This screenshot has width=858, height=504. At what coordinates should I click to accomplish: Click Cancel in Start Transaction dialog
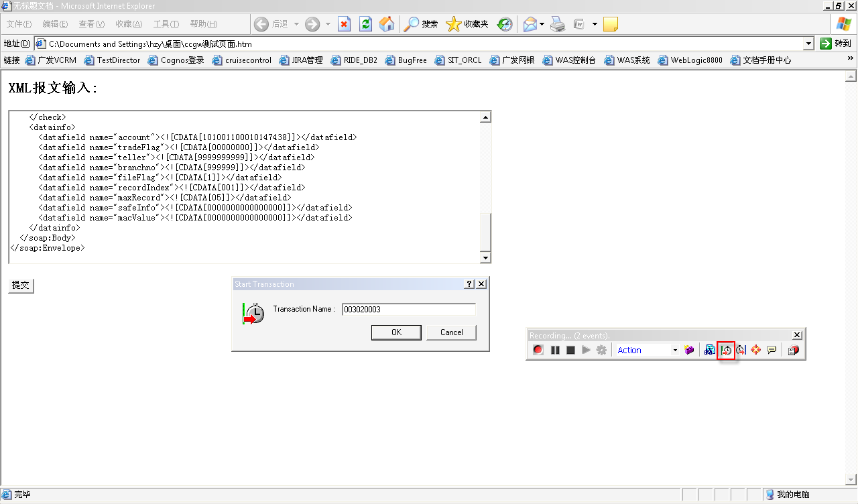pos(451,332)
